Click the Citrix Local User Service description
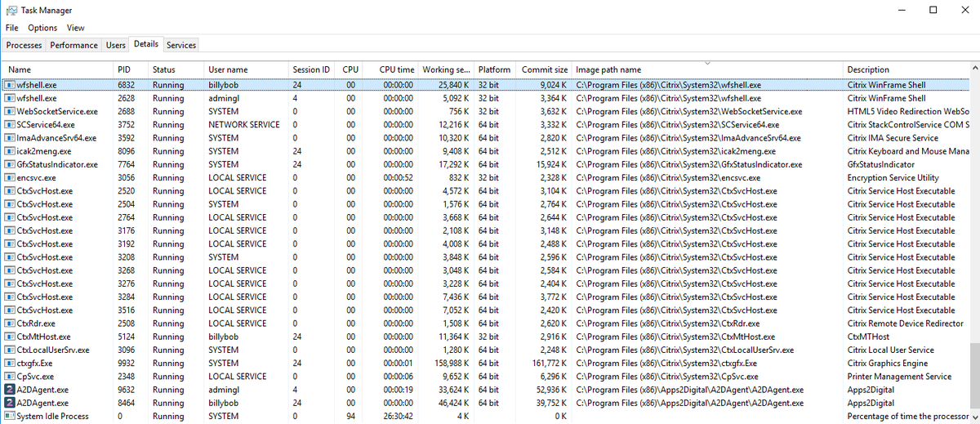980x424 pixels. [x=890, y=350]
